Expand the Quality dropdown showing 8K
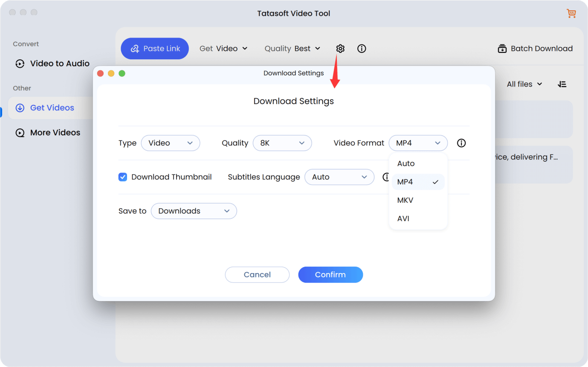The image size is (588, 367). point(282,143)
